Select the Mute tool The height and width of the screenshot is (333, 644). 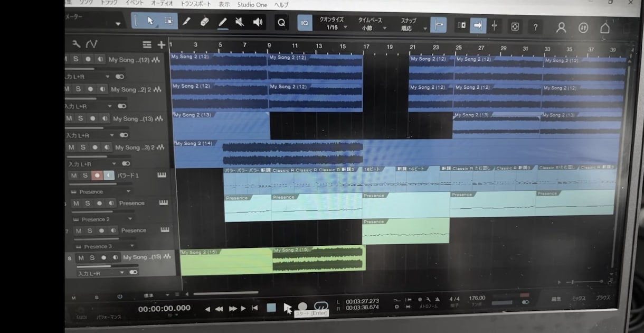click(x=240, y=22)
